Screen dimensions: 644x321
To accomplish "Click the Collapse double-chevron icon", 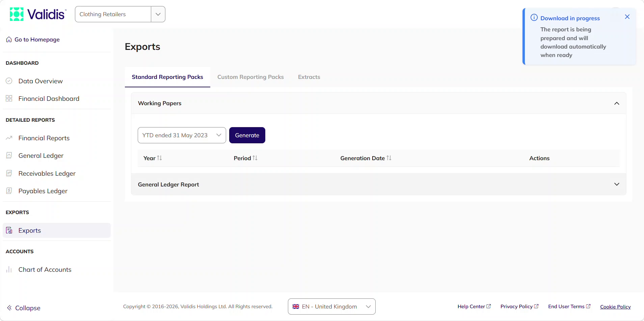I will pyautogui.click(x=9, y=308).
